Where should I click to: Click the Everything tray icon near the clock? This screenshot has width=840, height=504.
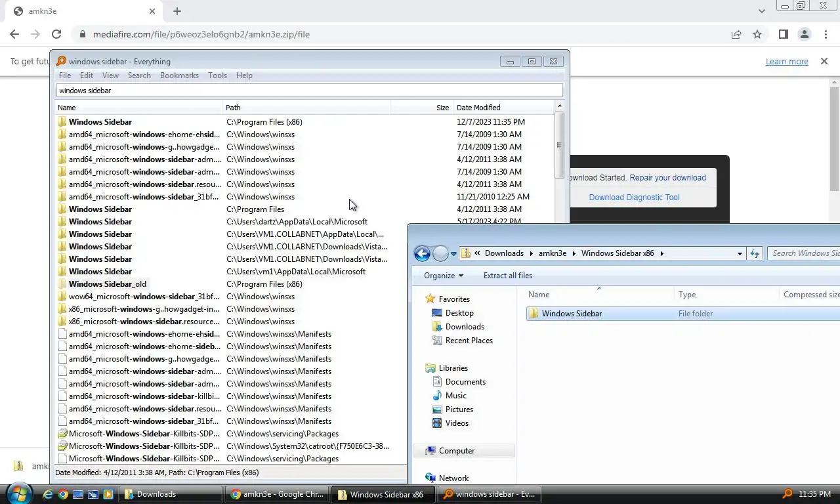(787, 494)
